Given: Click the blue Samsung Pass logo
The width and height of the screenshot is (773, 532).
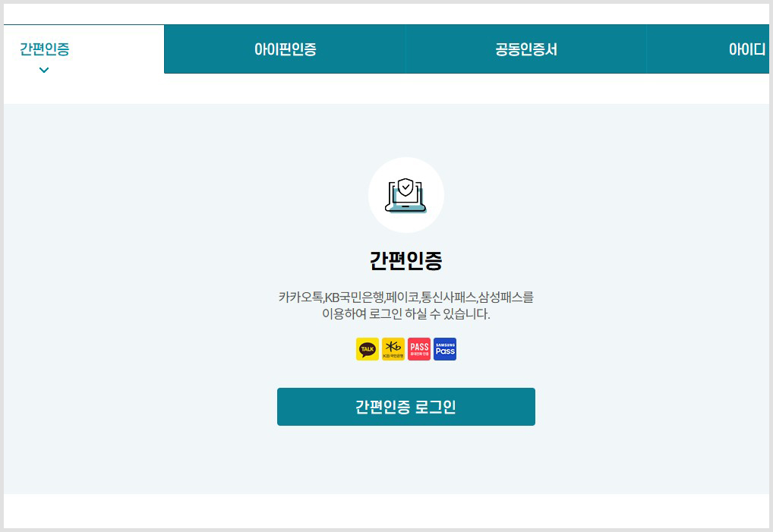Looking at the screenshot, I should [x=444, y=348].
